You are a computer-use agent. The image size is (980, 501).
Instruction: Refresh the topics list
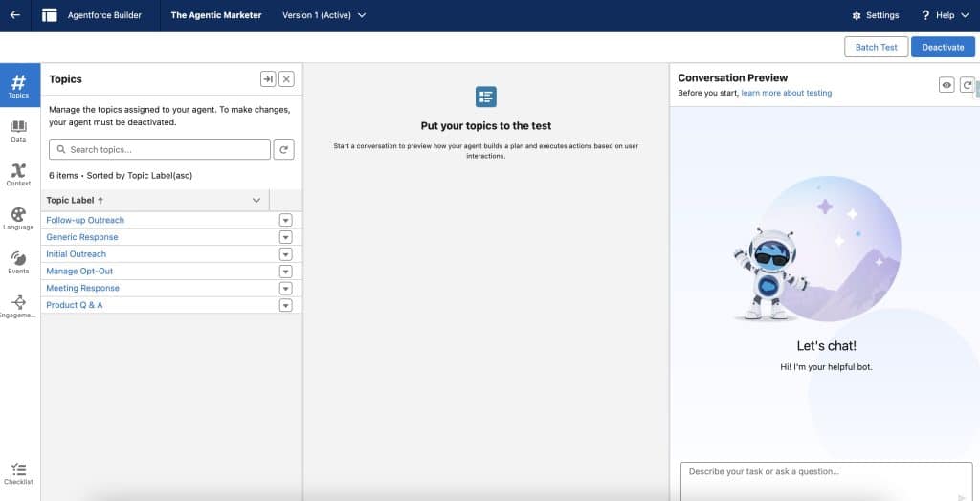[x=283, y=149]
